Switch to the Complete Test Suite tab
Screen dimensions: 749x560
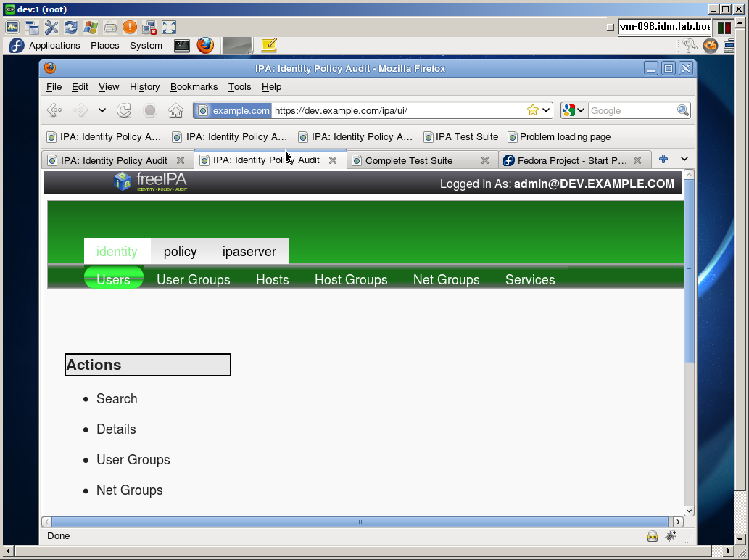tap(409, 160)
